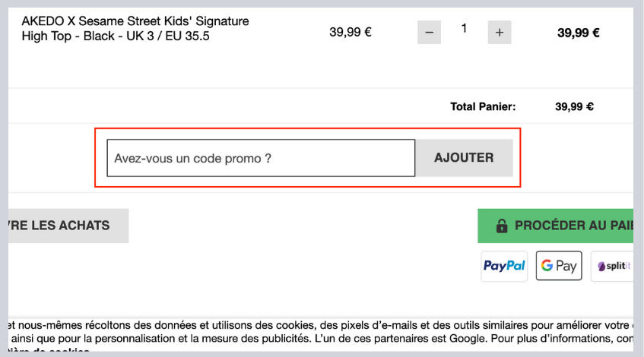Decrease quantity with the minus button
This screenshot has width=644, height=357.
point(429,33)
